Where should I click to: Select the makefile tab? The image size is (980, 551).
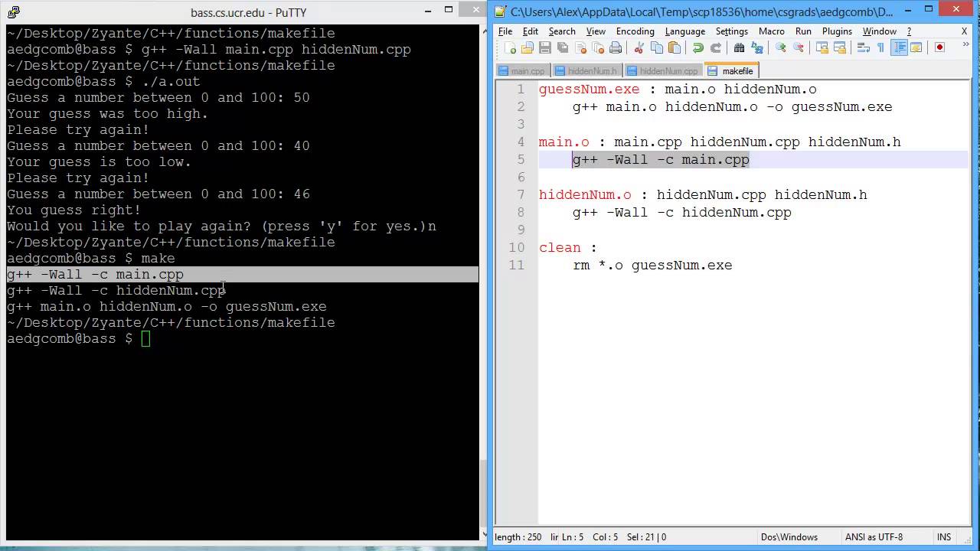click(x=731, y=70)
